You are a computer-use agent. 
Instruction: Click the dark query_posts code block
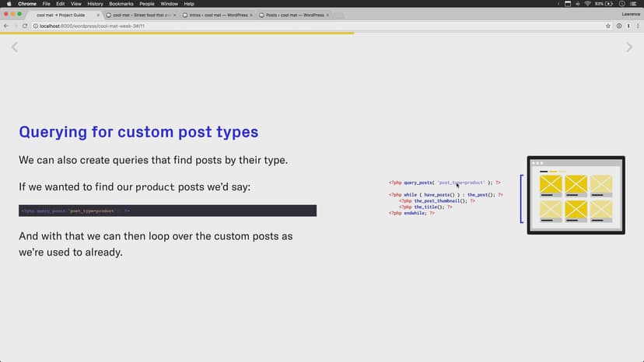(167, 211)
